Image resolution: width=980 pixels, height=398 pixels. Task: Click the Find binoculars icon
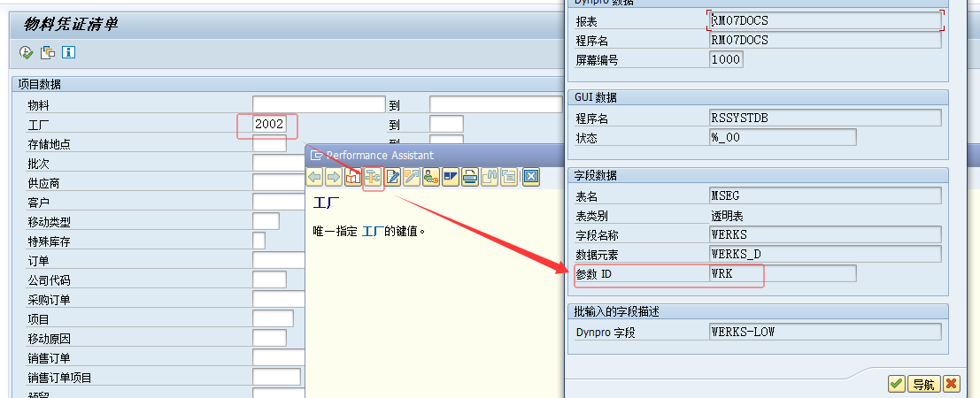tap(490, 177)
